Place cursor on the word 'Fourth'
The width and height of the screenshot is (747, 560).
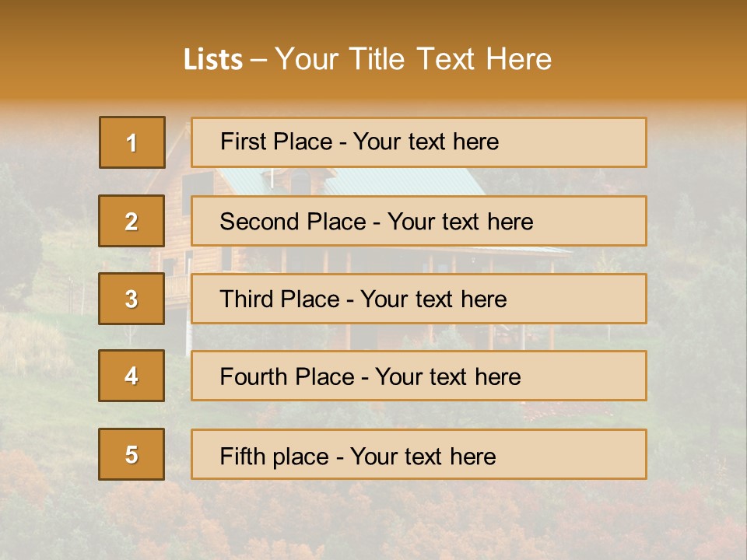253,377
